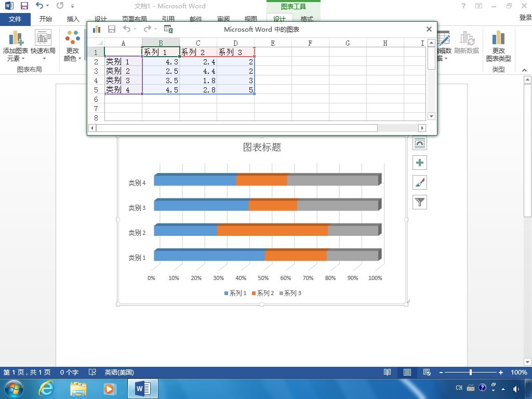Image resolution: width=532 pixels, height=399 pixels.
Task: Click the Word help question mark
Action: 463,6
